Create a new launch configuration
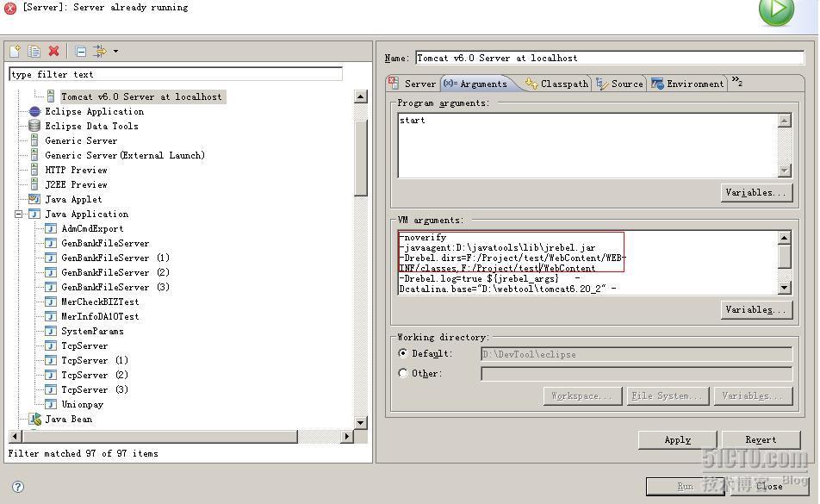The width and height of the screenshot is (820, 504). pos(16,51)
